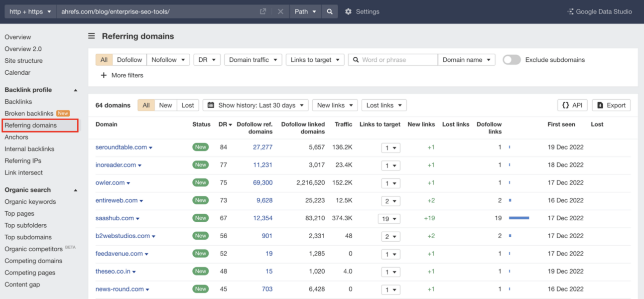Open the seroundtable.com domain link
Image resolution: width=644 pixels, height=299 pixels.
pos(121,147)
